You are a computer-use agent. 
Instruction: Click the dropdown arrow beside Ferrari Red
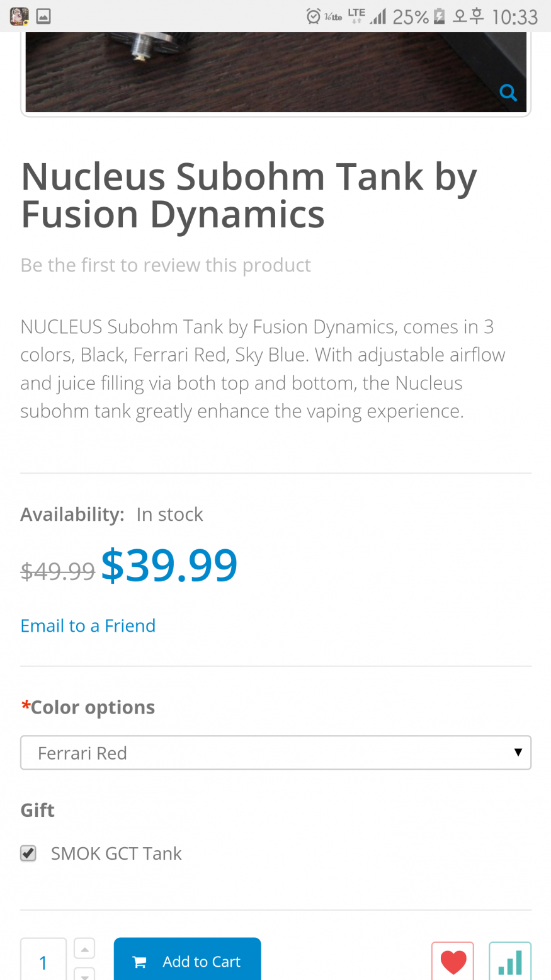(518, 752)
